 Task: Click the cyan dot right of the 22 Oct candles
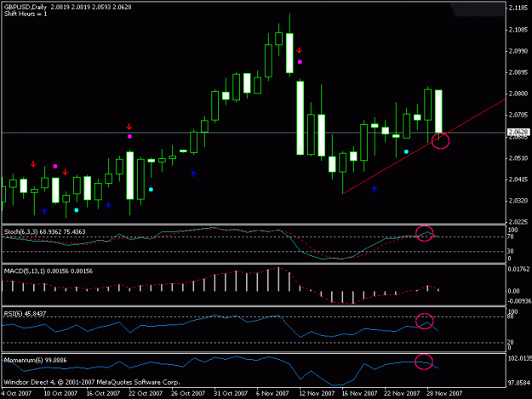[x=151, y=189]
